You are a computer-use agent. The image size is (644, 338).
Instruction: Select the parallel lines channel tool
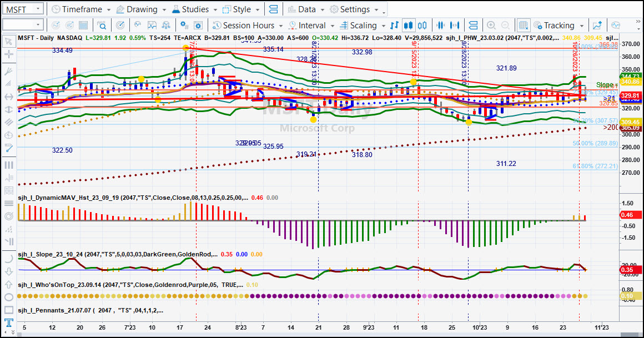(8, 123)
